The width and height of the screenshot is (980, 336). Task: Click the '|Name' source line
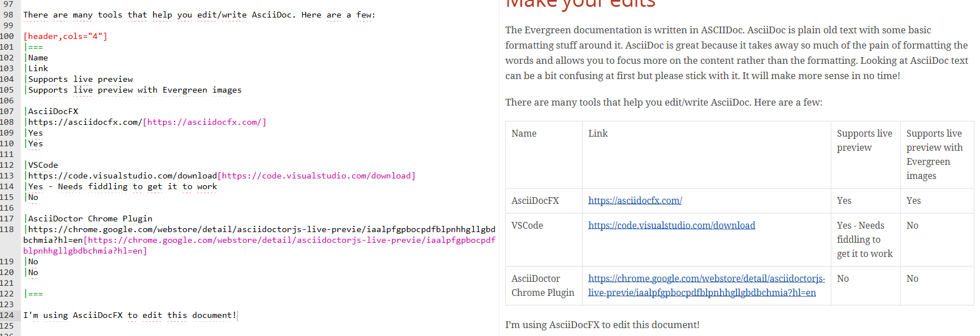point(36,58)
